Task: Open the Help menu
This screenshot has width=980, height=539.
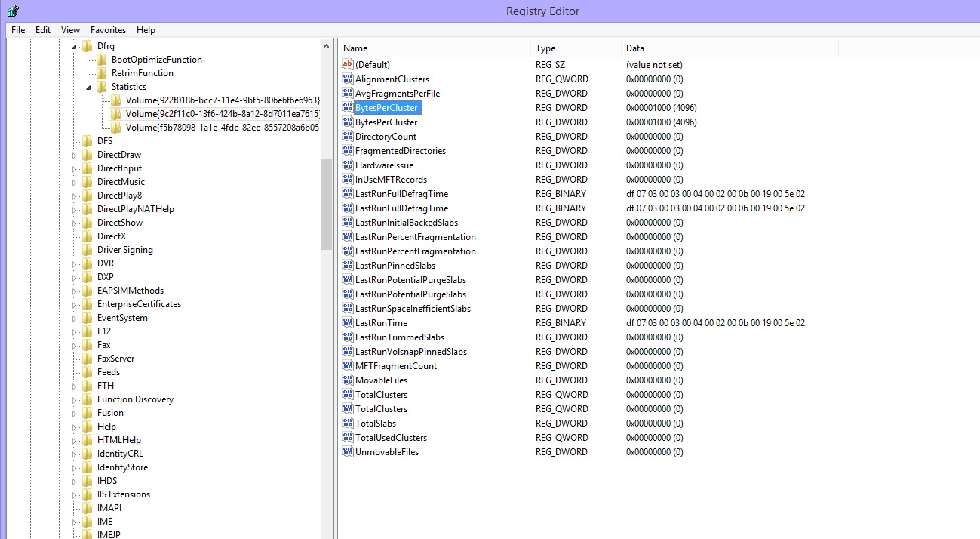Action: (x=146, y=29)
